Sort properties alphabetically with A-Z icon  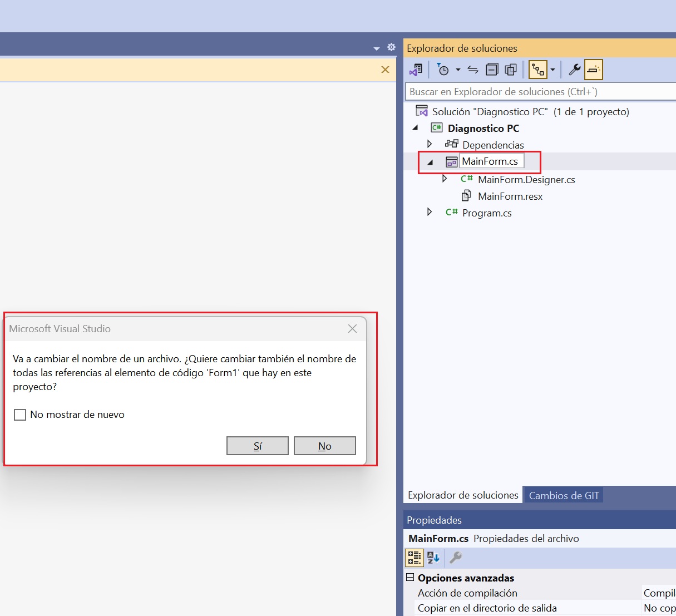point(433,557)
